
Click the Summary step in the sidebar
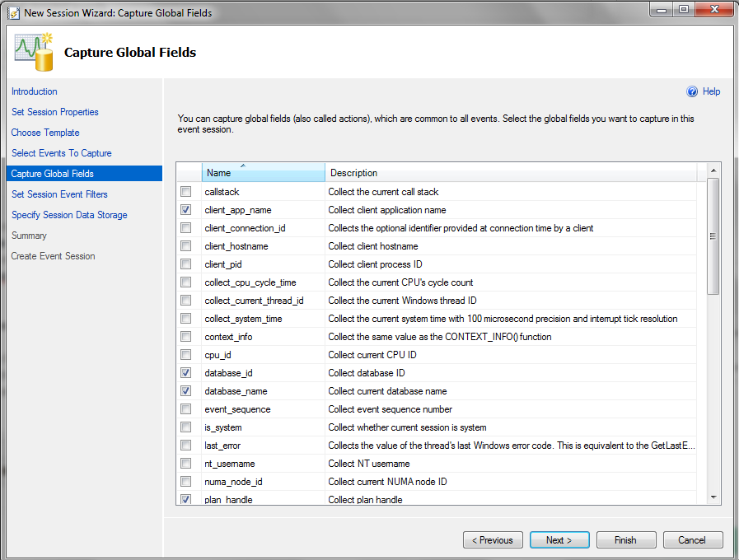tap(29, 236)
